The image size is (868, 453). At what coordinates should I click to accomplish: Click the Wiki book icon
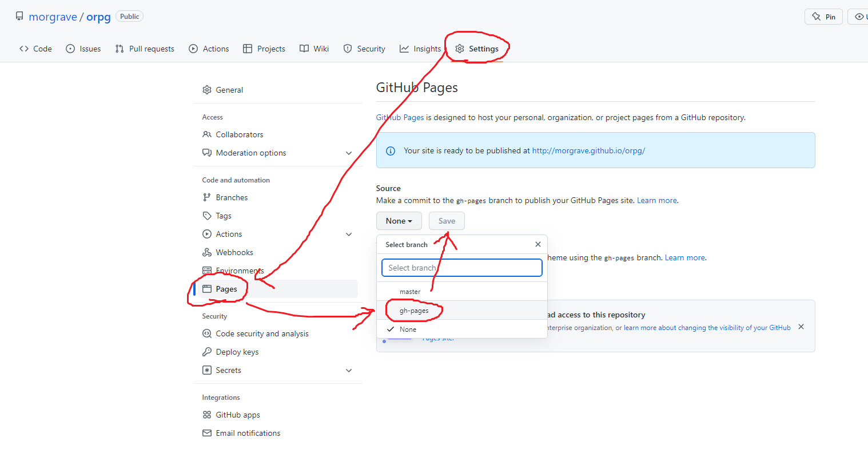tap(304, 49)
